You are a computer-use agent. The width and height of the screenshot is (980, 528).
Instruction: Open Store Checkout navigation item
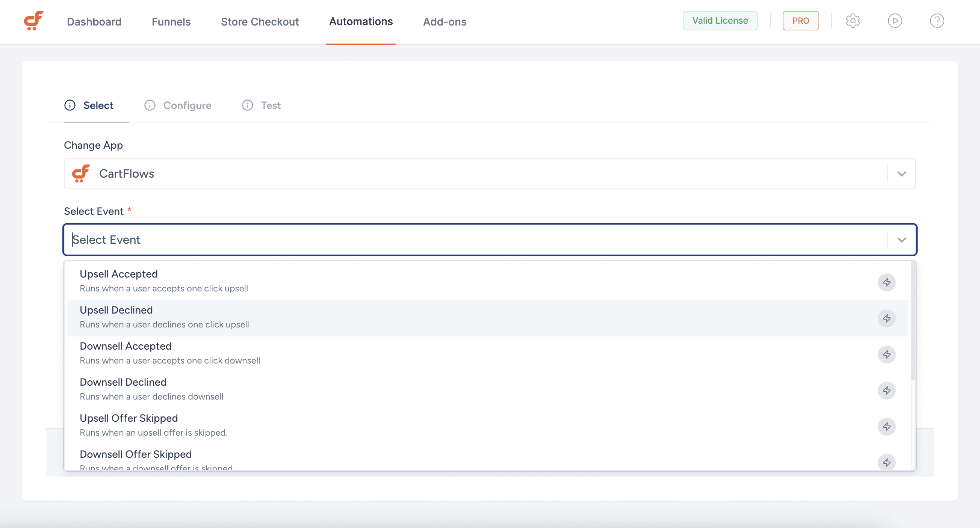[x=260, y=22]
